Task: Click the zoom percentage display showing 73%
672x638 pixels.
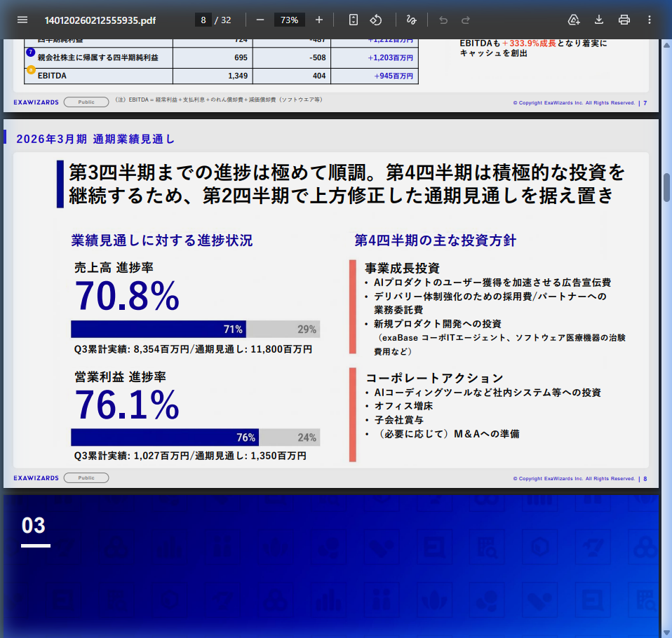Action: (289, 20)
